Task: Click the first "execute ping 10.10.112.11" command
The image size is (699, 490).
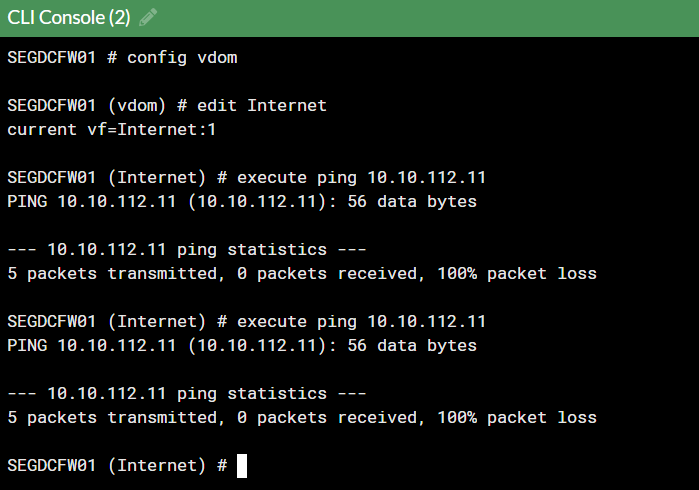Action: [x=361, y=178]
